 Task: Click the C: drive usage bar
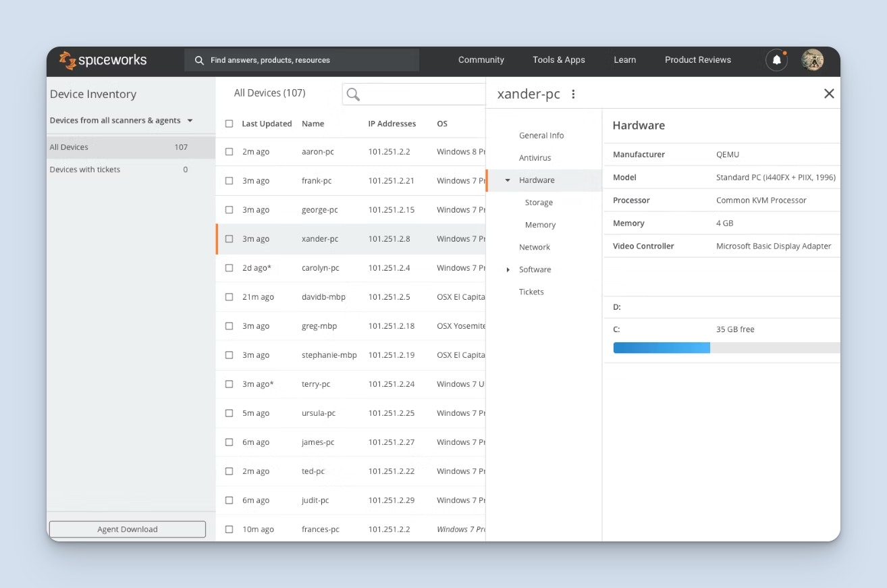click(726, 348)
